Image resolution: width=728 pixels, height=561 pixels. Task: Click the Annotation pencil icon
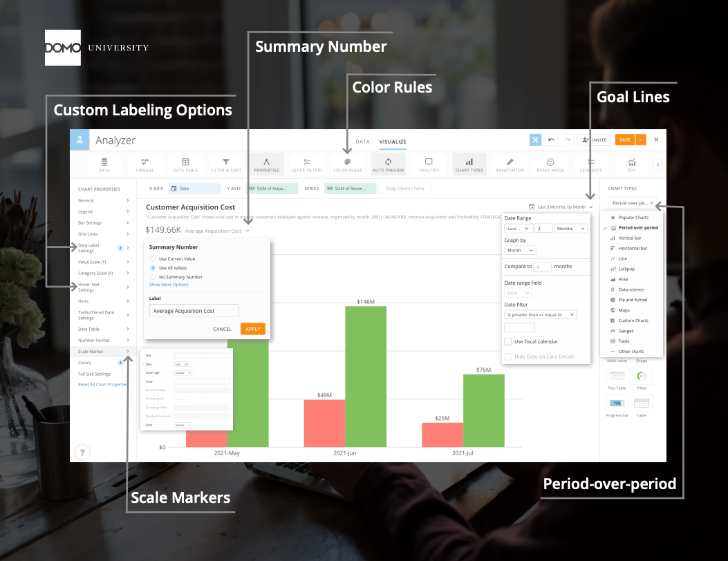tap(510, 162)
